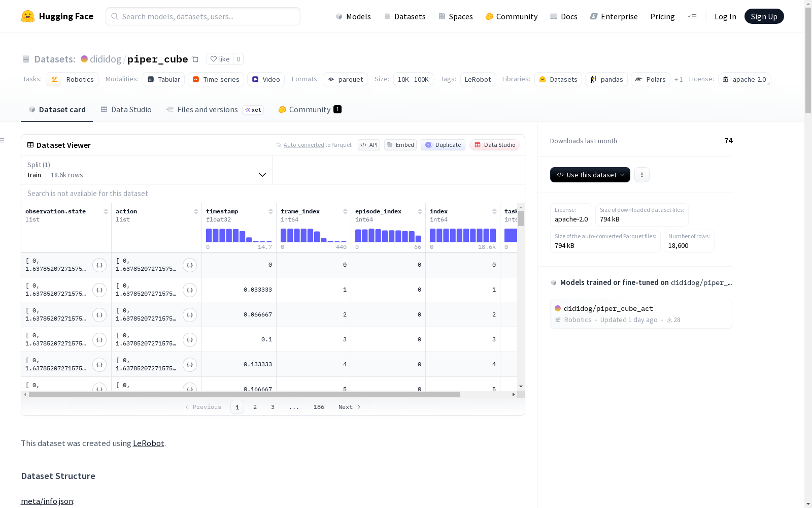Select the parquet format tag

(x=345, y=79)
